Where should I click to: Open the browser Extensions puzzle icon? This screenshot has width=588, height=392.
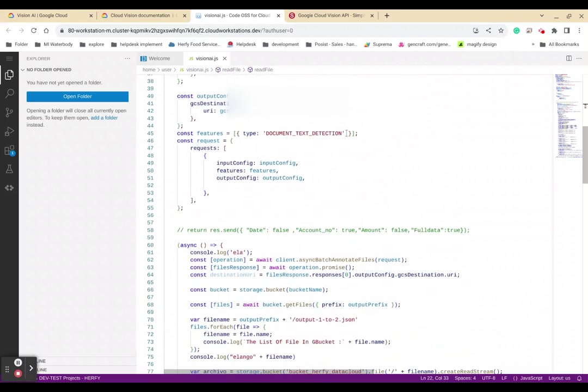point(554,30)
